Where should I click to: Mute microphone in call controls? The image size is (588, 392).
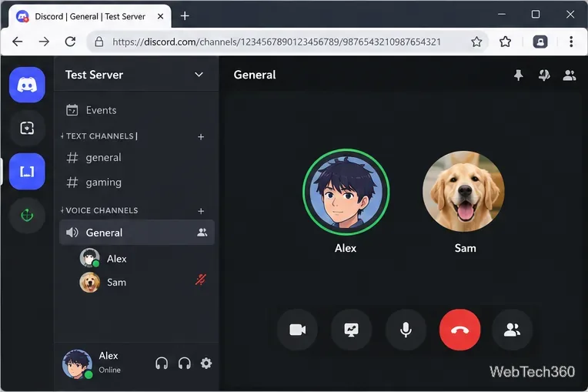pos(406,330)
